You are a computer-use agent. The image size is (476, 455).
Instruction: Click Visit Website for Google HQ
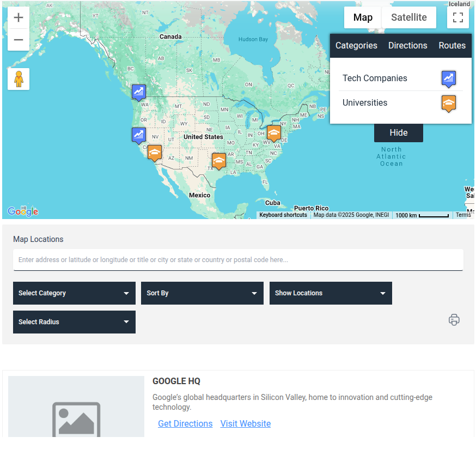(x=246, y=424)
